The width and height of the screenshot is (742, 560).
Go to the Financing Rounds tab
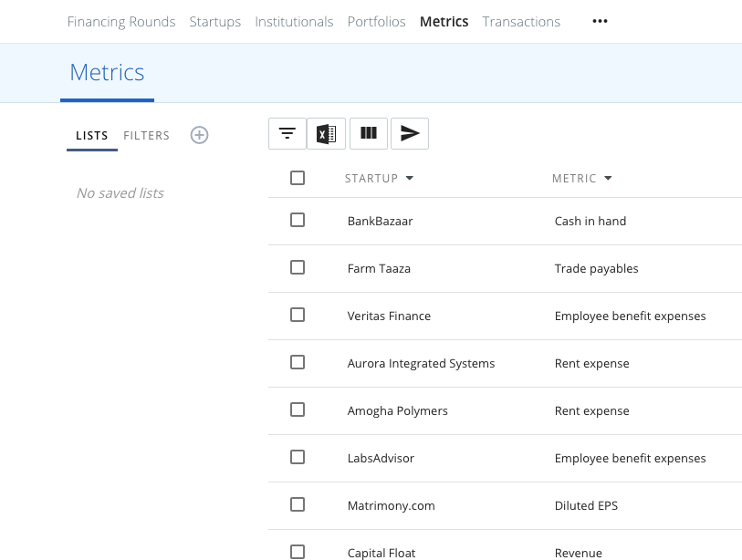pos(121,22)
